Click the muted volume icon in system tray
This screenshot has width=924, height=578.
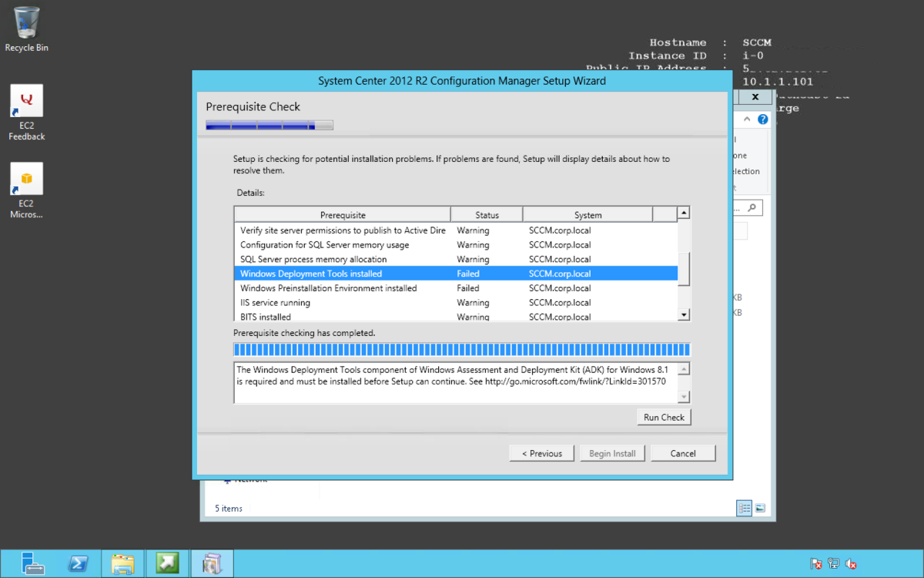[852, 564]
